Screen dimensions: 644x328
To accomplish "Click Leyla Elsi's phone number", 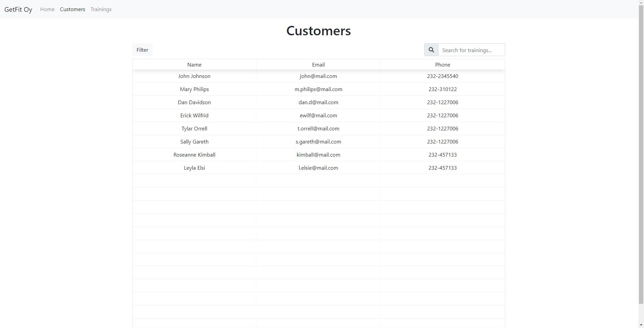I will coord(443,168).
